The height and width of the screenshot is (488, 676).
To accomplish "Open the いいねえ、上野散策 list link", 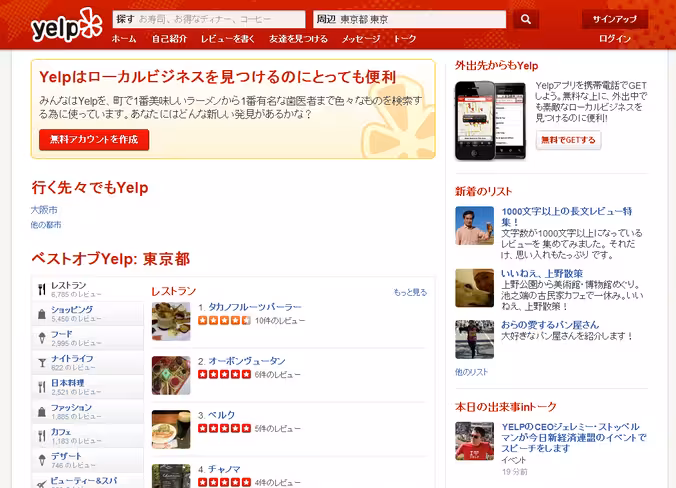I will point(541,273).
